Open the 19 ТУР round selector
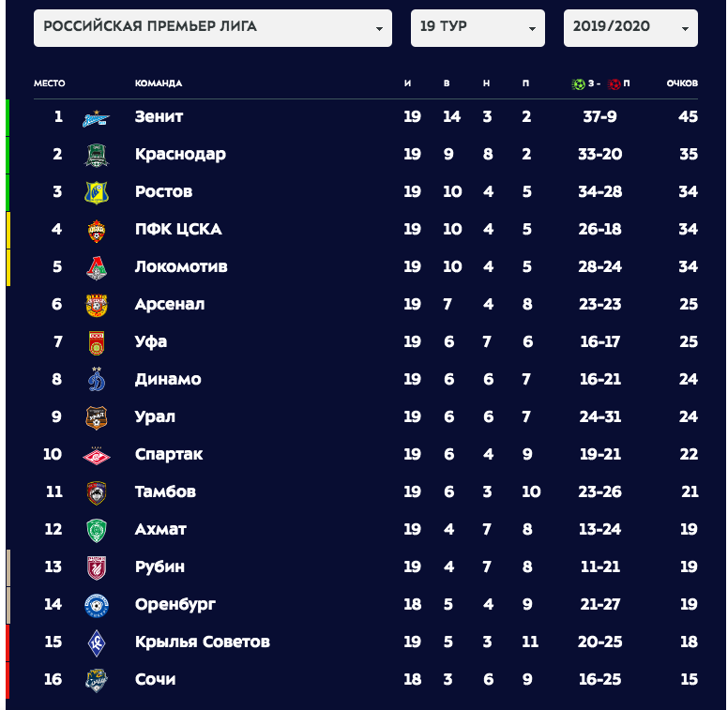This screenshot has height=710, width=728. pyautogui.click(x=478, y=28)
